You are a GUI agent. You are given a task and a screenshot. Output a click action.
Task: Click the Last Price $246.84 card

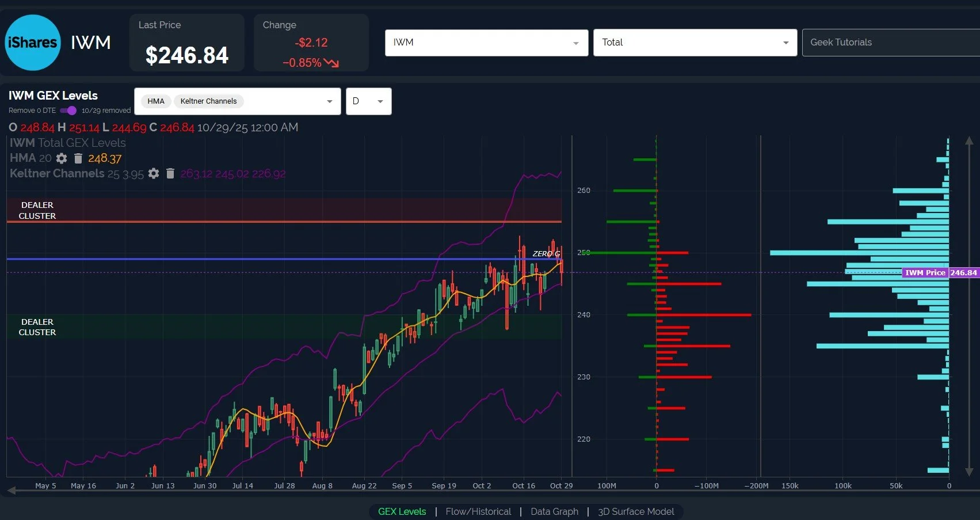pos(187,43)
